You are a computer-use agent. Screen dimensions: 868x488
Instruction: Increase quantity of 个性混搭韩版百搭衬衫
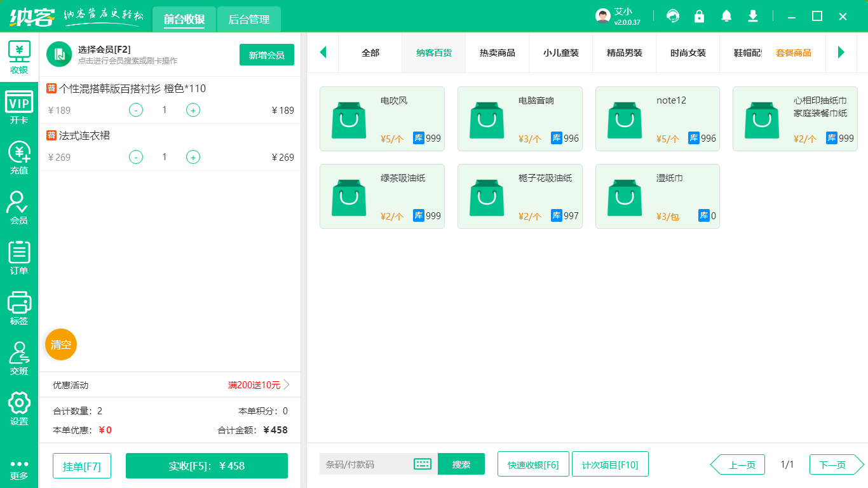tap(193, 110)
